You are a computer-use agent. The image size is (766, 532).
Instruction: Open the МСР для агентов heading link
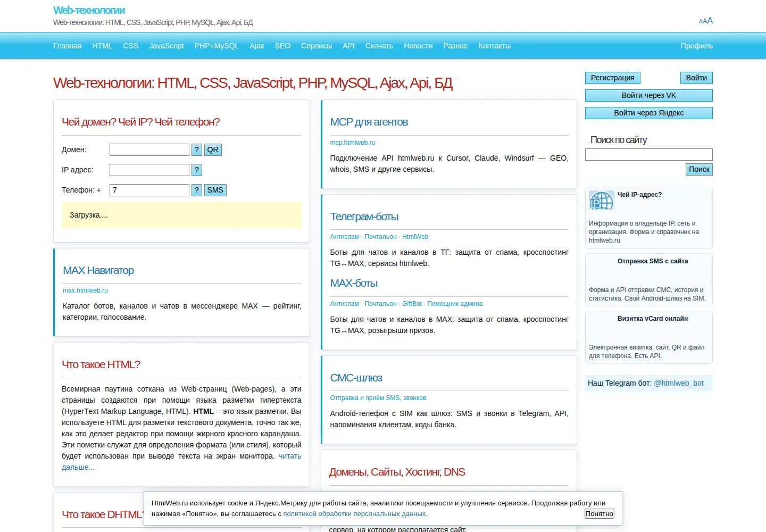pyautogui.click(x=369, y=122)
